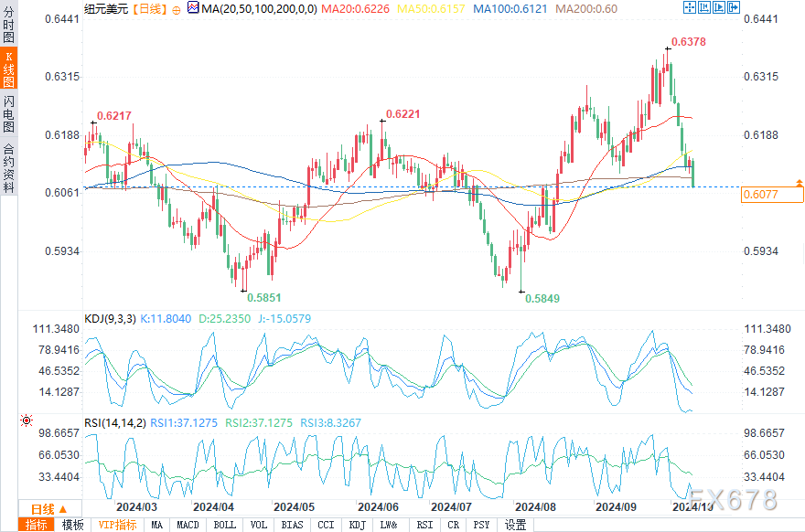The width and height of the screenshot is (805, 532).
Task: Open the MA(20,50,100,200,0,0) parameter label
Action: [259, 9]
